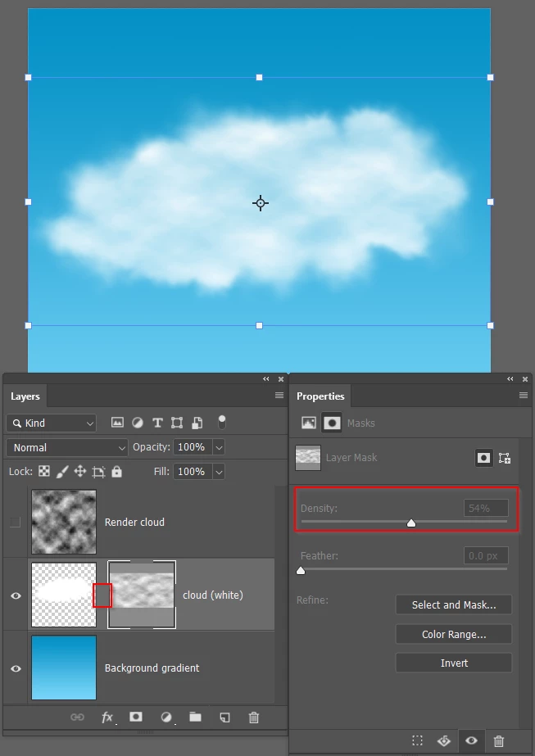
Task: Click the transform center reference point
Action: [261, 203]
